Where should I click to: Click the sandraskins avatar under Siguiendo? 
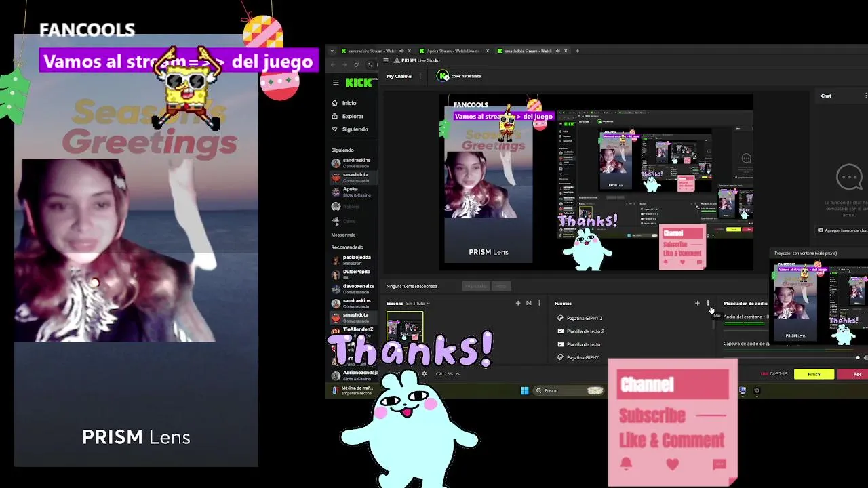coord(336,163)
